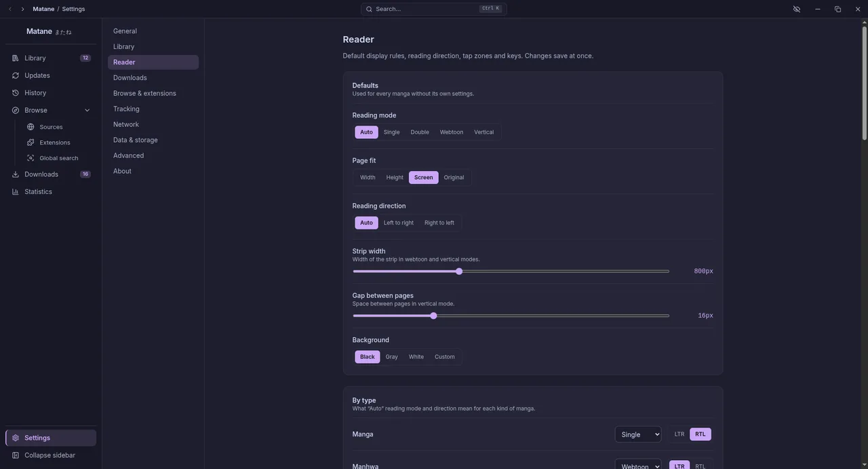Viewport: 868px width, 469px height.
Task: Click Library badge showing 12
Action: point(85,58)
